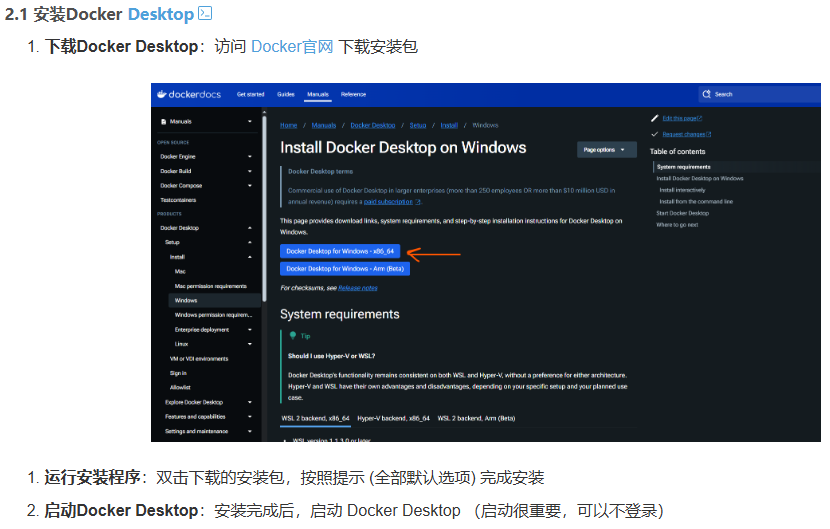This screenshot has height=529, width=830.
Task: Click the docs sidebar vertical scrollbar
Action: (x=264, y=207)
